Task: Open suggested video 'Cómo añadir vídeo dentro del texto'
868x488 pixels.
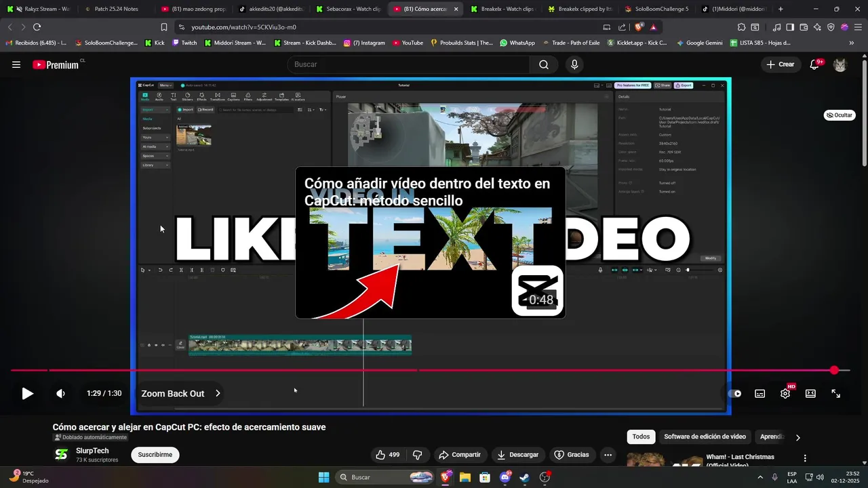Action: [430, 243]
